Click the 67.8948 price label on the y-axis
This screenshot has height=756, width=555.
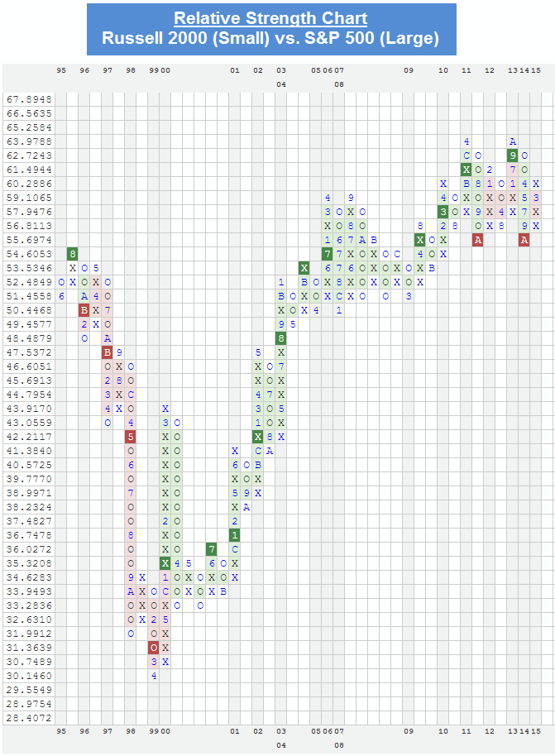[x=29, y=98]
